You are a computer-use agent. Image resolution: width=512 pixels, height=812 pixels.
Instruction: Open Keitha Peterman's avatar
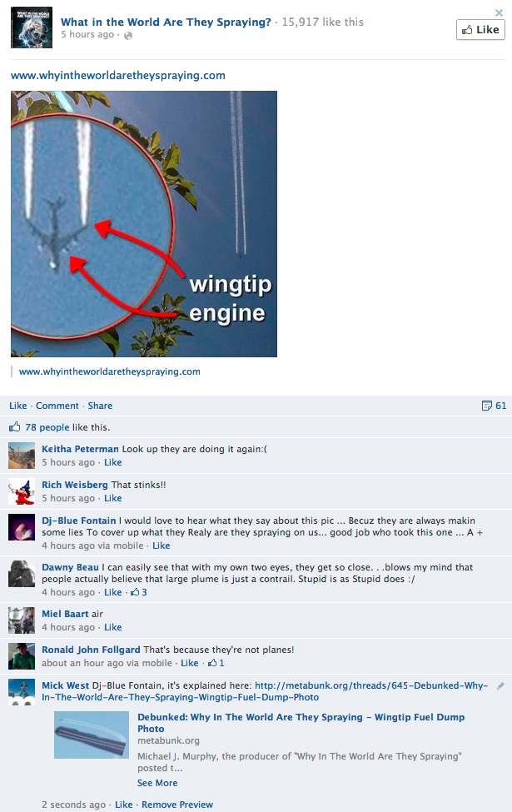(22, 456)
